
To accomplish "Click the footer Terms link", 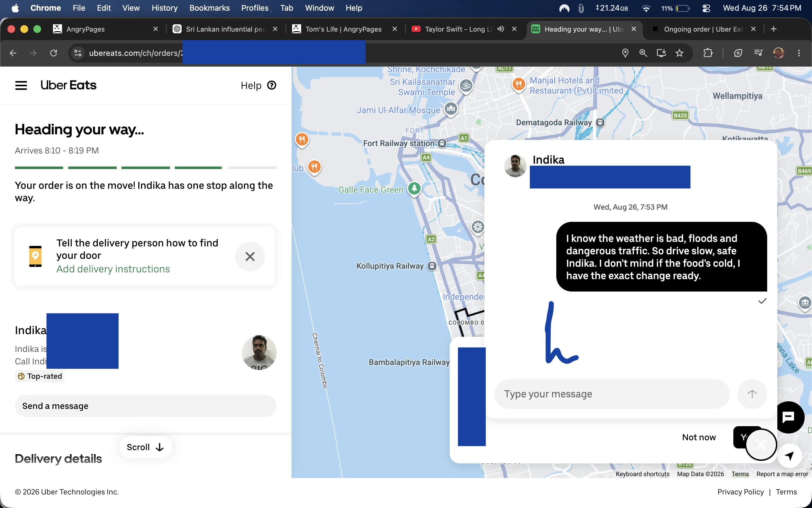I will [786, 492].
